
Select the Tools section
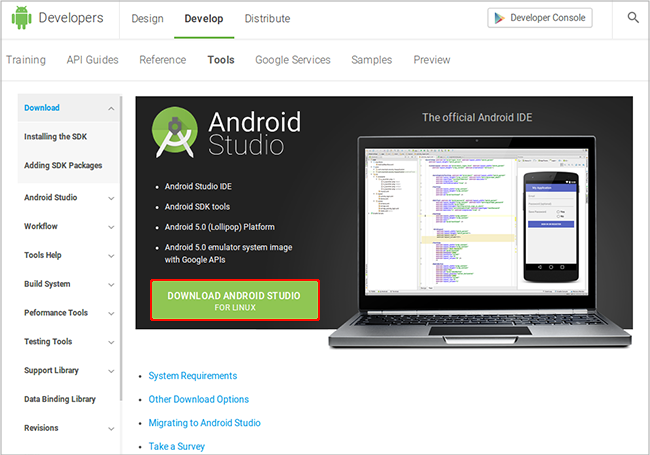coord(221,60)
